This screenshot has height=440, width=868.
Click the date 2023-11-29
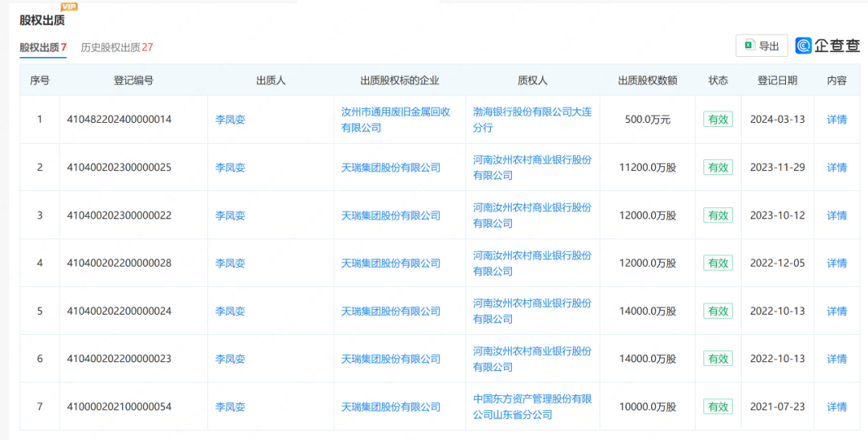click(777, 168)
